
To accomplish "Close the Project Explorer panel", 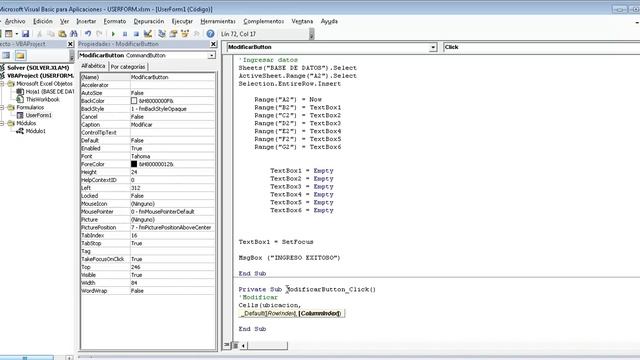I will [x=70, y=44].
